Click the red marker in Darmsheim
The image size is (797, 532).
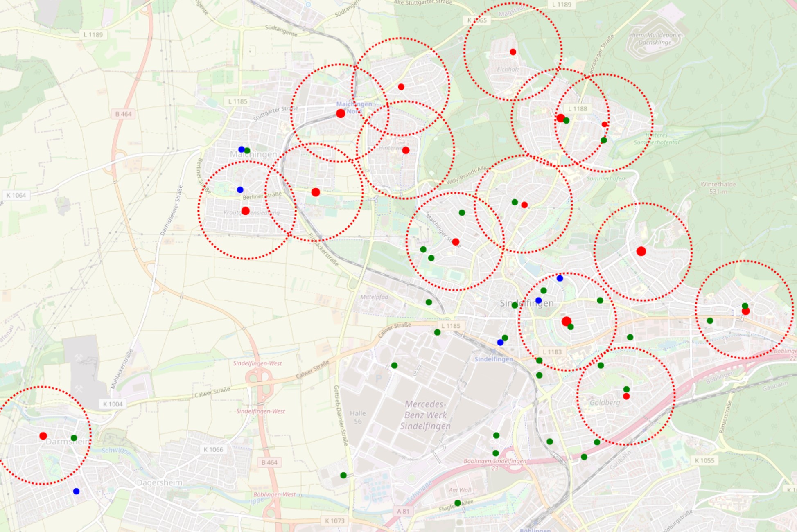coord(43,436)
